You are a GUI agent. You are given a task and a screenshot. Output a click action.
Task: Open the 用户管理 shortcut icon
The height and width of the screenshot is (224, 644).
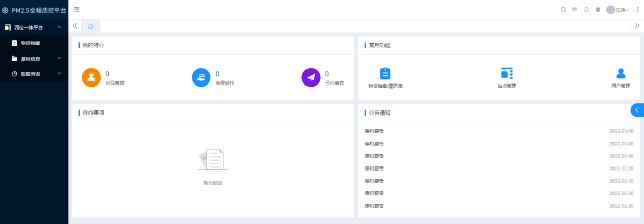(x=621, y=73)
